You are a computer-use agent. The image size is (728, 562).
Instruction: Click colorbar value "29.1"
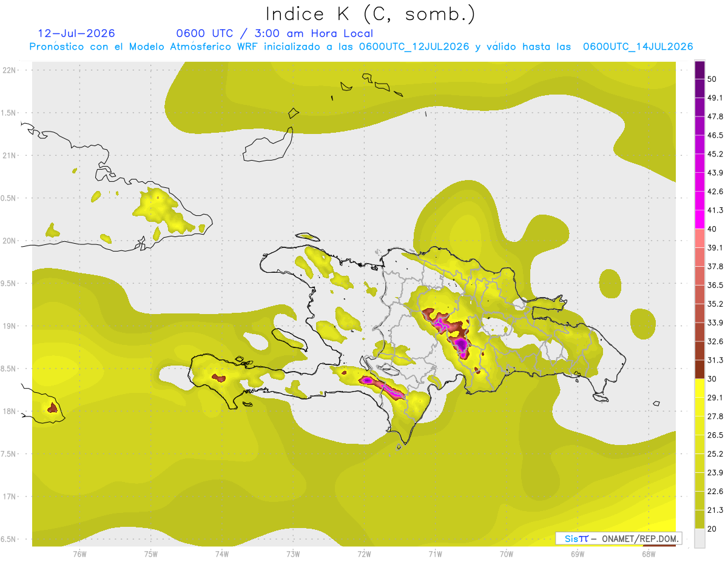click(x=715, y=398)
